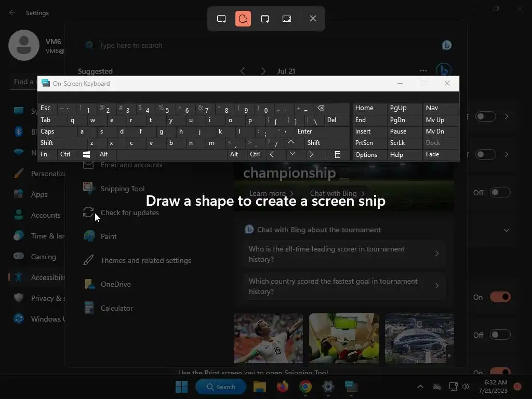Click Help key on On-Screen Keyboard
Screen dimensions: 532x399
tap(404, 154)
